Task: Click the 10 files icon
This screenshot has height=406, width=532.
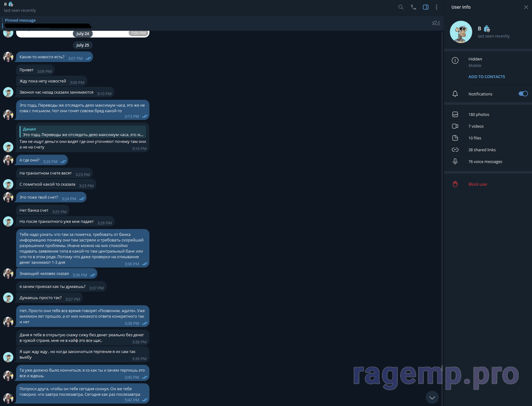Action: pos(455,138)
